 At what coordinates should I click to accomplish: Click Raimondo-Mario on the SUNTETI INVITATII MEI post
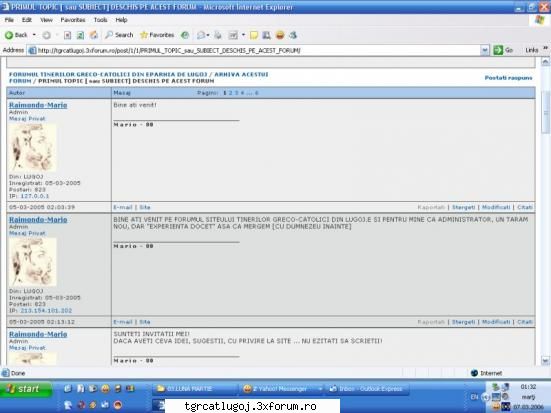[38, 334]
